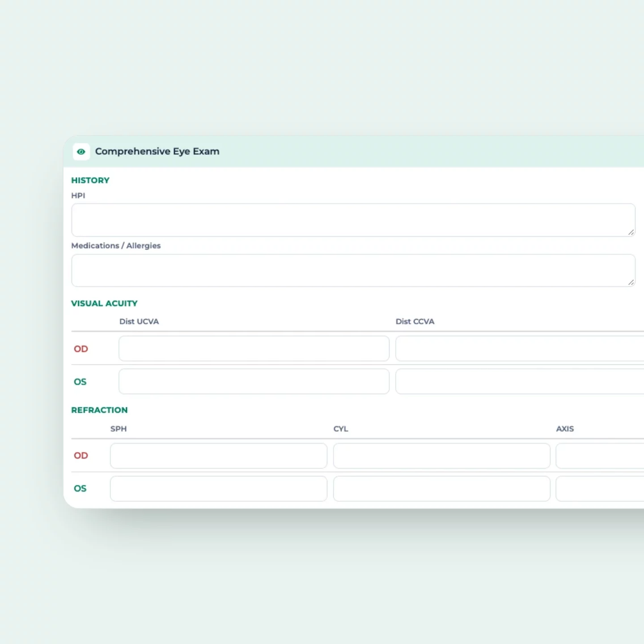Click the OD Dist CCVA field
Image resolution: width=644 pixels, height=644 pixels.
(520, 348)
